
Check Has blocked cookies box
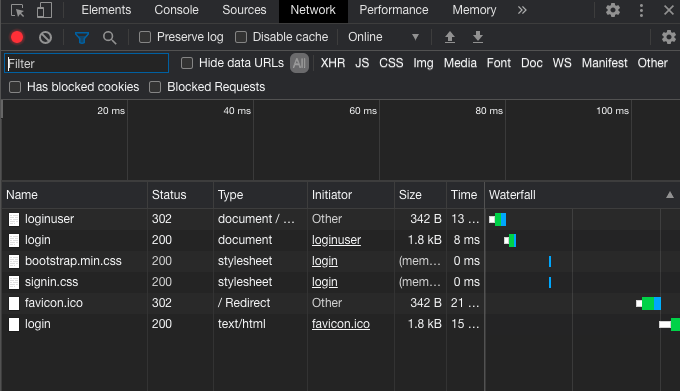[15, 87]
